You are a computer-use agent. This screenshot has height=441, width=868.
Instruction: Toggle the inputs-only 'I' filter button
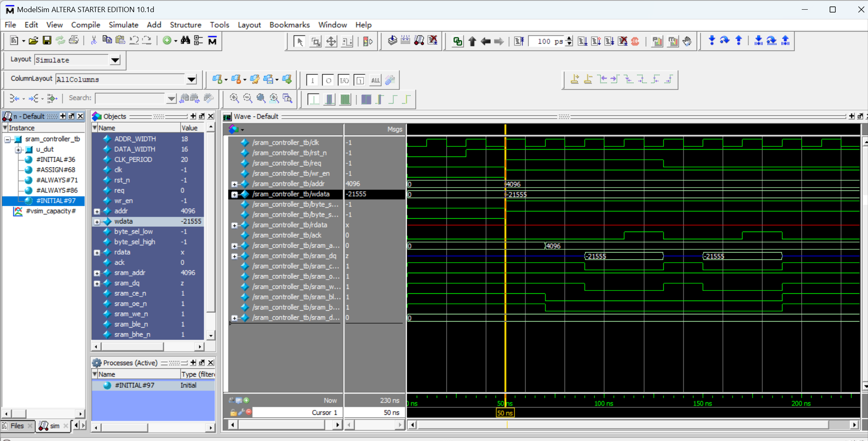tap(312, 80)
